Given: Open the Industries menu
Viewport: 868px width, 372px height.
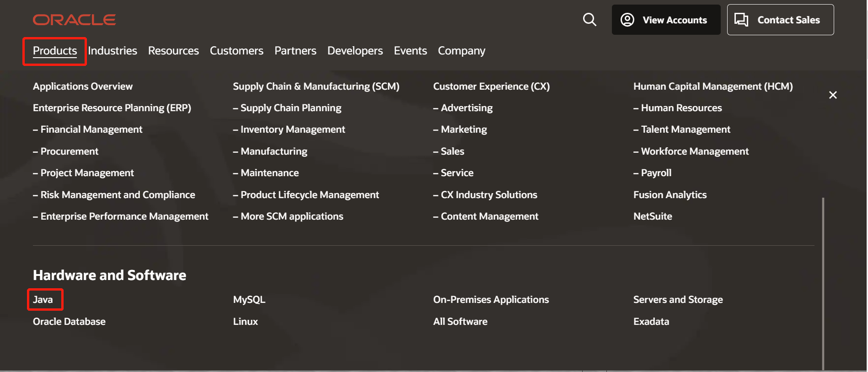Looking at the screenshot, I should tap(113, 51).
